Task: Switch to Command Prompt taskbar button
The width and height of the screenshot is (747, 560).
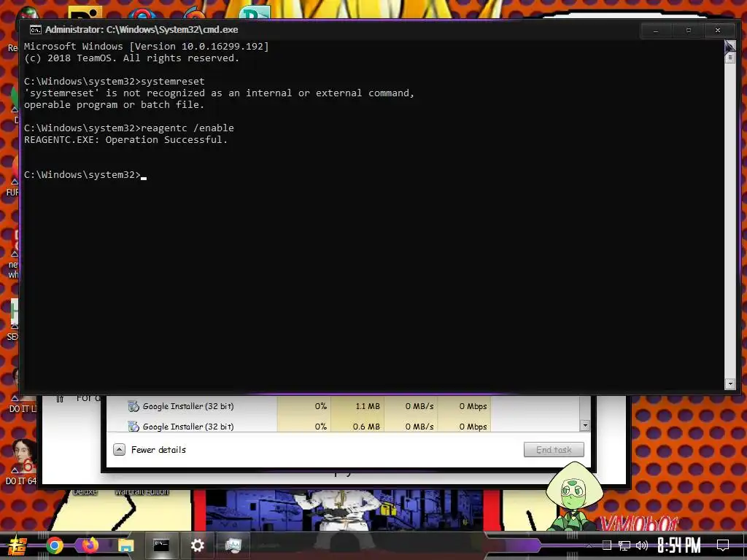Action: pos(161,545)
